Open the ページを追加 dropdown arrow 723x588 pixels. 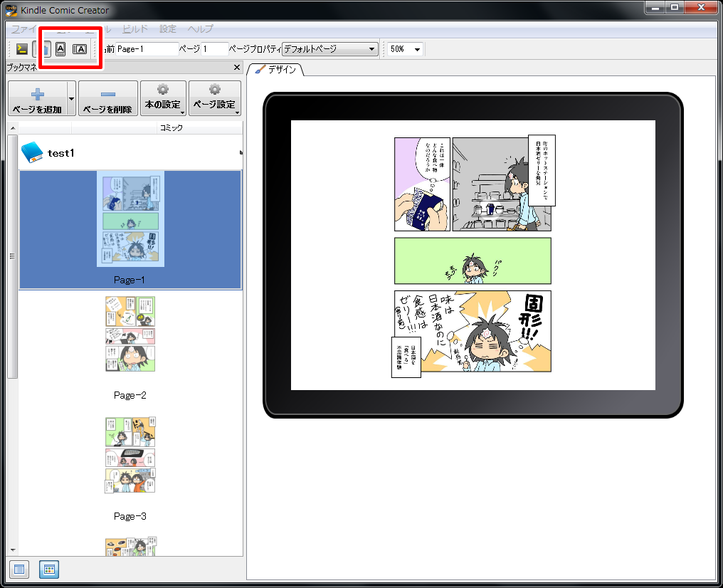tap(71, 98)
